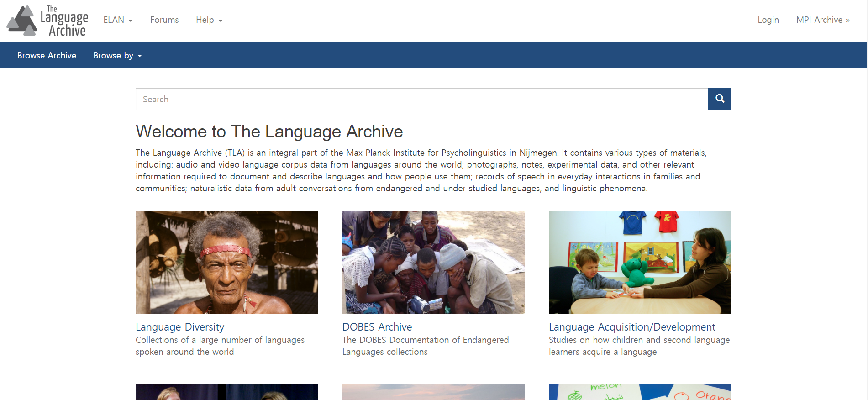This screenshot has width=868, height=400.
Task: Go to MPI Archive link
Action: tap(823, 20)
